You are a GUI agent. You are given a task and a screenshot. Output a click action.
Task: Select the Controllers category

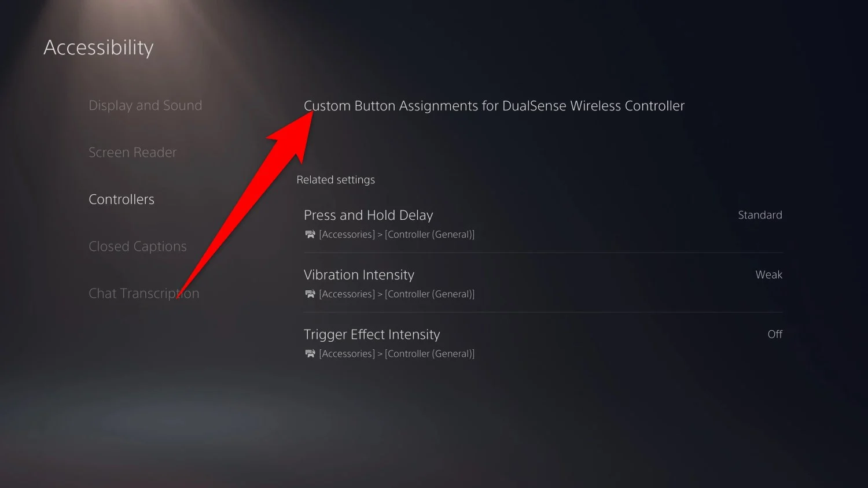pos(122,199)
